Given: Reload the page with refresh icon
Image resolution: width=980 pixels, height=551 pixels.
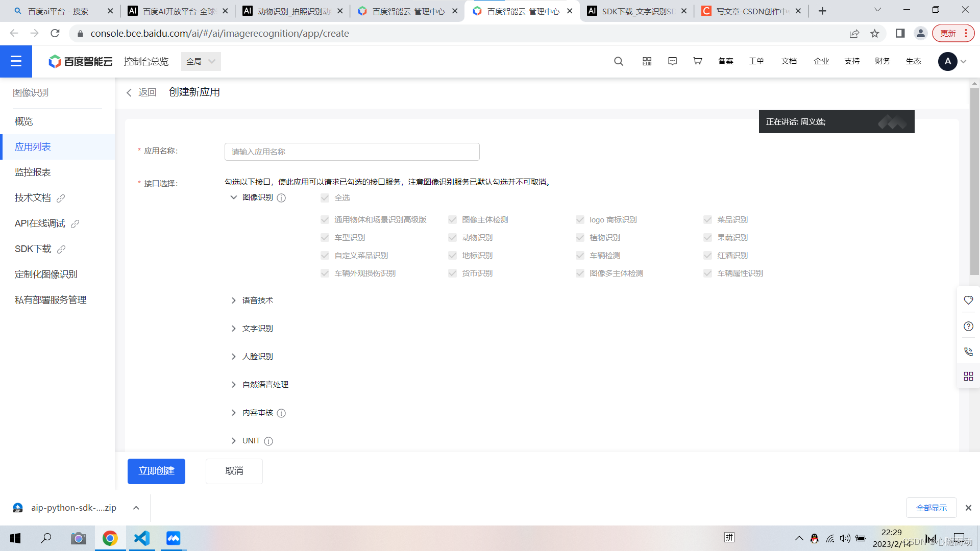Looking at the screenshot, I should pyautogui.click(x=55, y=33).
